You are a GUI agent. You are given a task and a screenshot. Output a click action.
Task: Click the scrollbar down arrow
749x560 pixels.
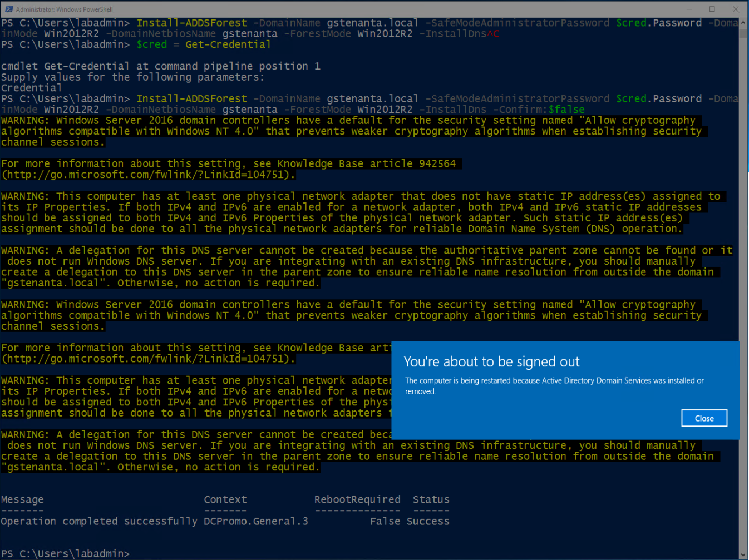[743, 554]
